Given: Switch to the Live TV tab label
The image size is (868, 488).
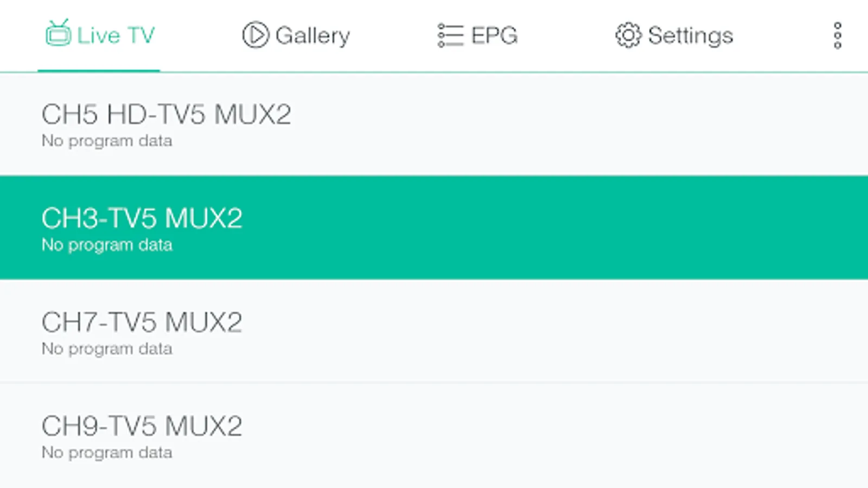Looking at the screenshot, I should coord(116,36).
